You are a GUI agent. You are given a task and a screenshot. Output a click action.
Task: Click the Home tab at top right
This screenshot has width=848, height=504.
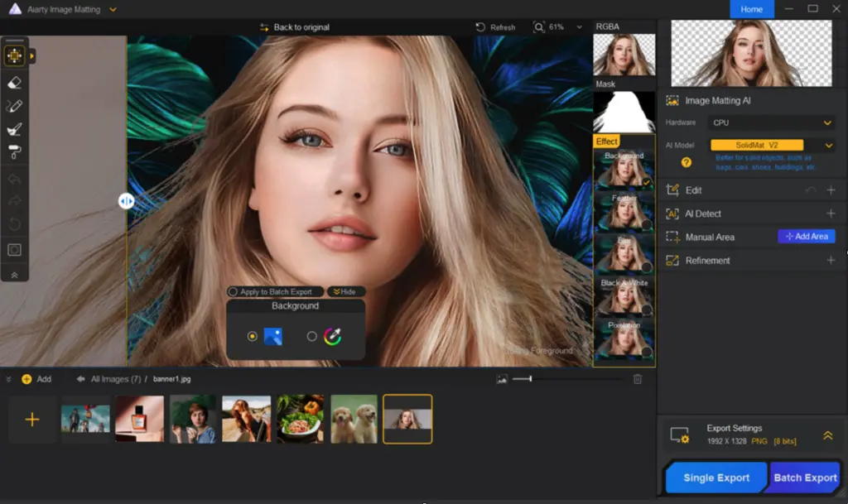pyautogui.click(x=751, y=9)
